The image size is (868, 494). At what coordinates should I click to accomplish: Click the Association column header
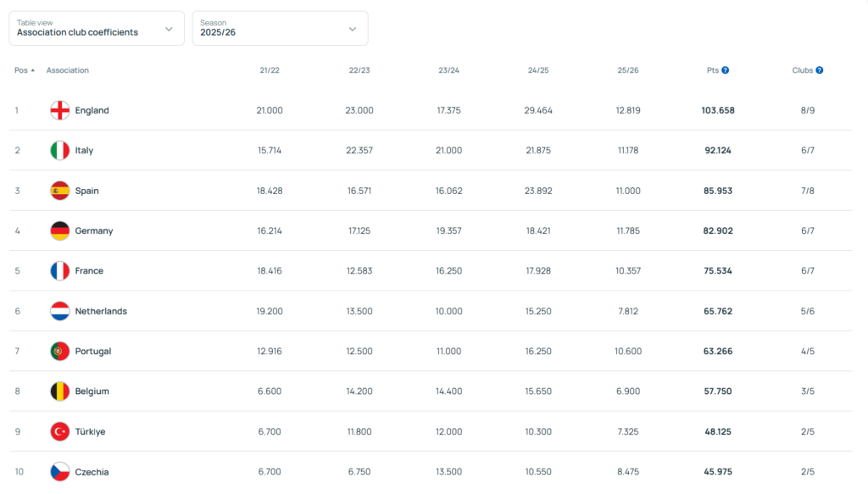[x=68, y=70]
